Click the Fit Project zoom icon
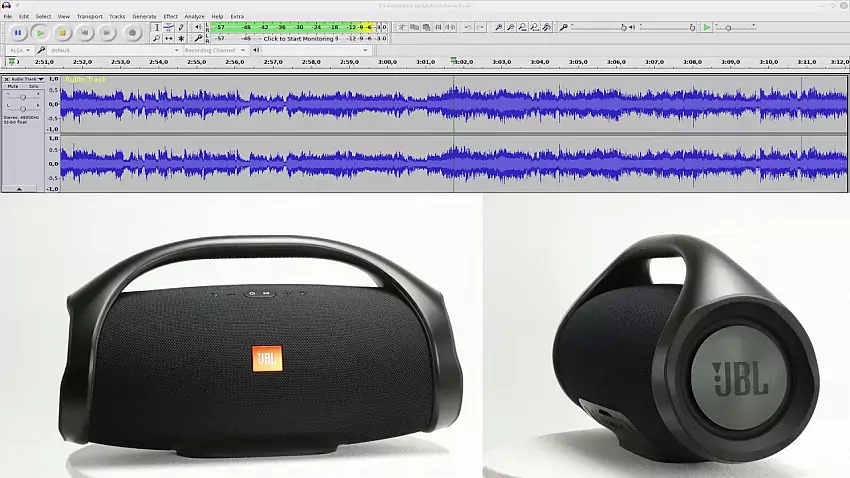The height and width of the screenshot is (478, 850). [x=535, y=27]
